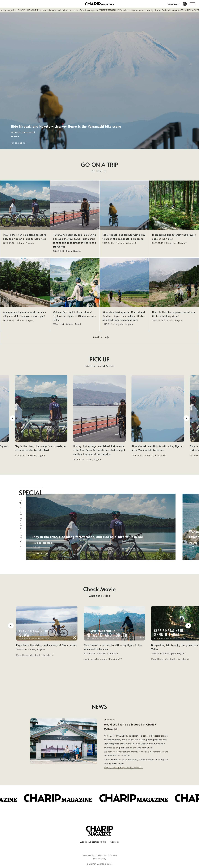
Task: Open the hamburger menu in header
Action: [193, 4]
